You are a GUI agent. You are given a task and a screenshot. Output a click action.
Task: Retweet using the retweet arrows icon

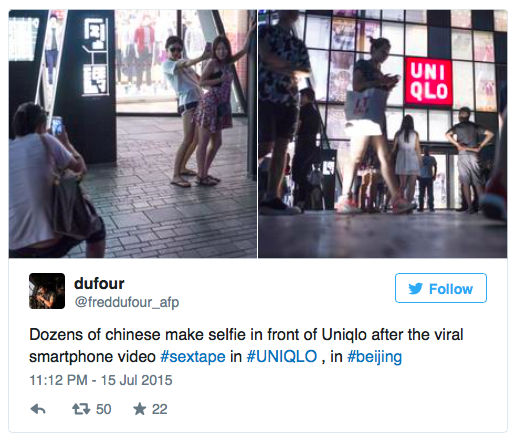point(81,409)
